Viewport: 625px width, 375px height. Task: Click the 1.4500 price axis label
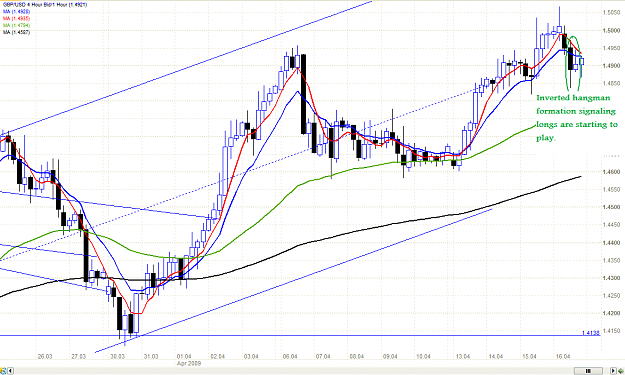tap(611, 207)
